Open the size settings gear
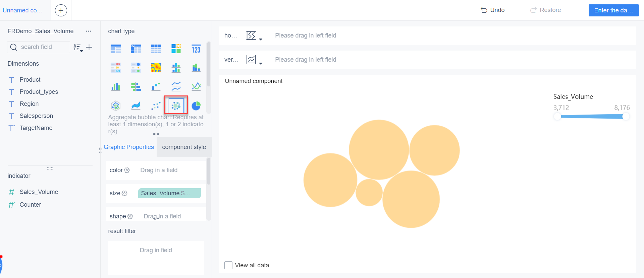Image resolution: width=644 pixels, height=278 pixels. click(x=124, y=193)
